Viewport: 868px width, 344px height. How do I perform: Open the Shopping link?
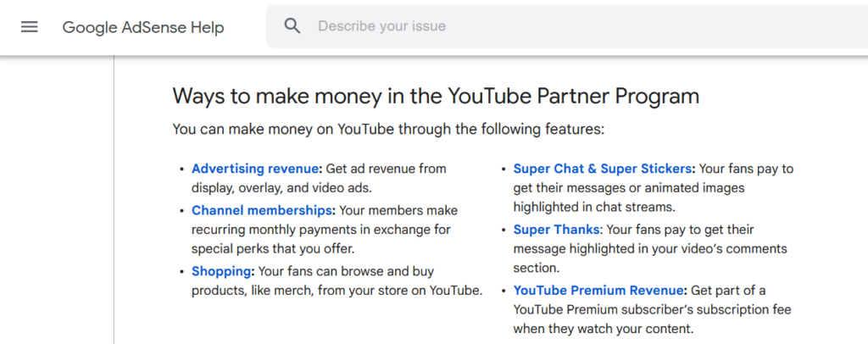222,271
